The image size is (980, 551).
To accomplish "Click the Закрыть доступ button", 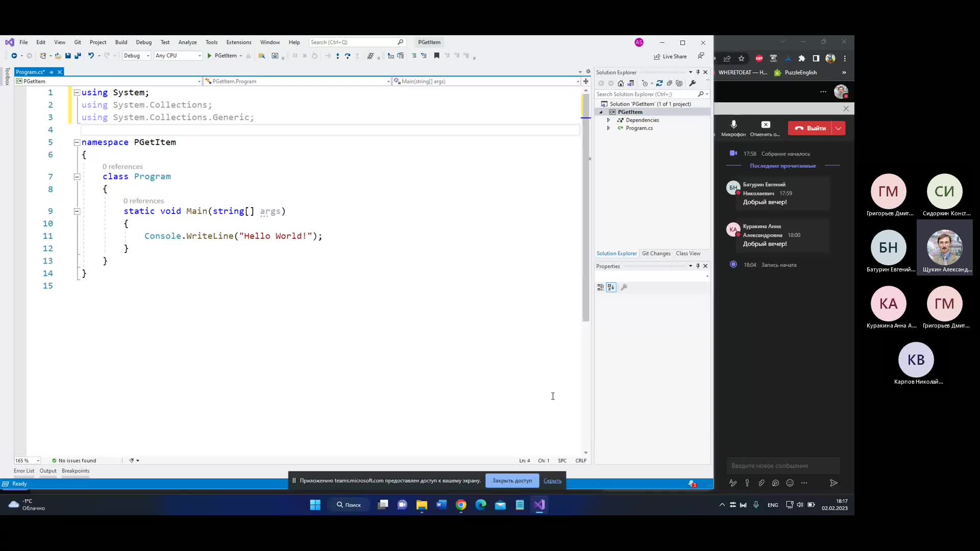I will (x=512, y=481).
